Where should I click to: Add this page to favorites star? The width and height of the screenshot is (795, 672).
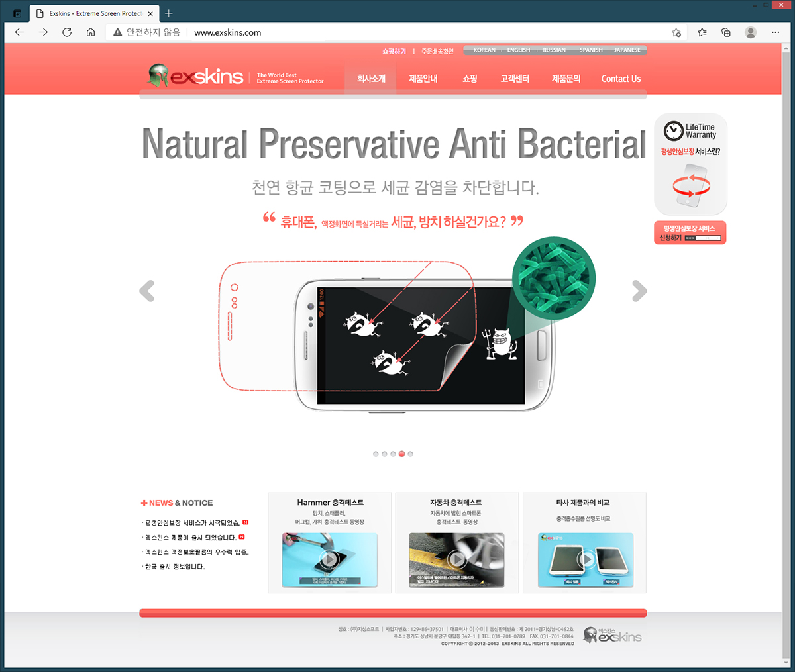click(676, 32)
